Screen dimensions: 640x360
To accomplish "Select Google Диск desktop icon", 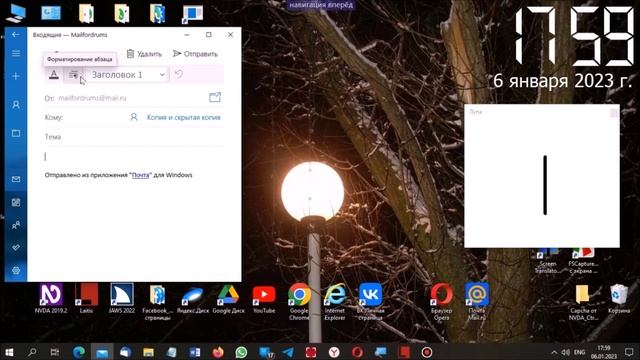I will click(228, 298).
